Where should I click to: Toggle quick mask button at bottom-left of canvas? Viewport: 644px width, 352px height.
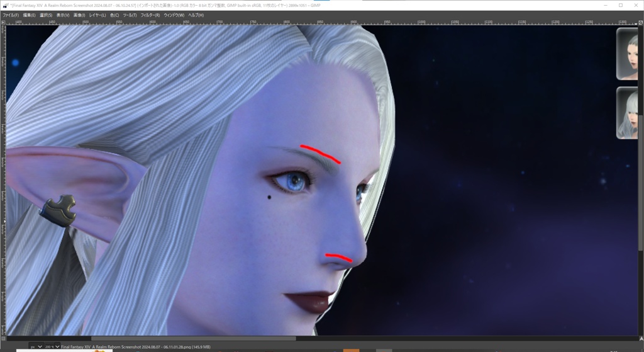click(4, 338)
